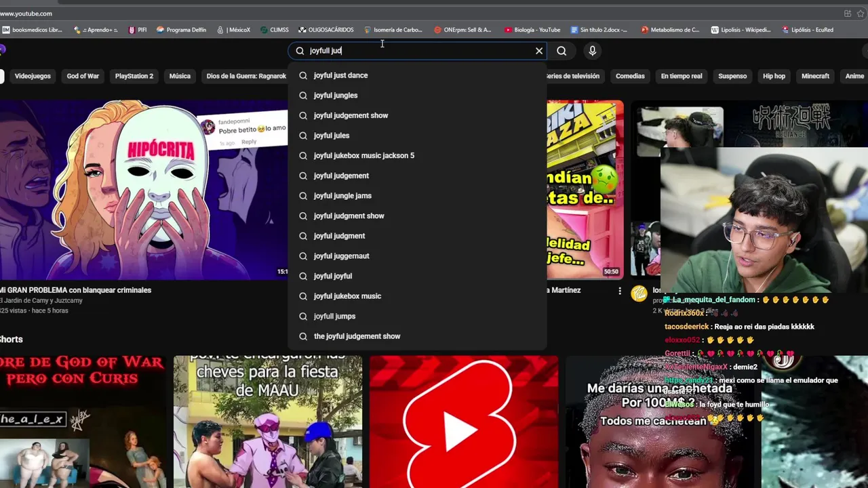Open video title 'Mi GRAN PROBLEMA con blanquear criminales'
This screenshot has height=488, width=868.
tap(76, 290)
